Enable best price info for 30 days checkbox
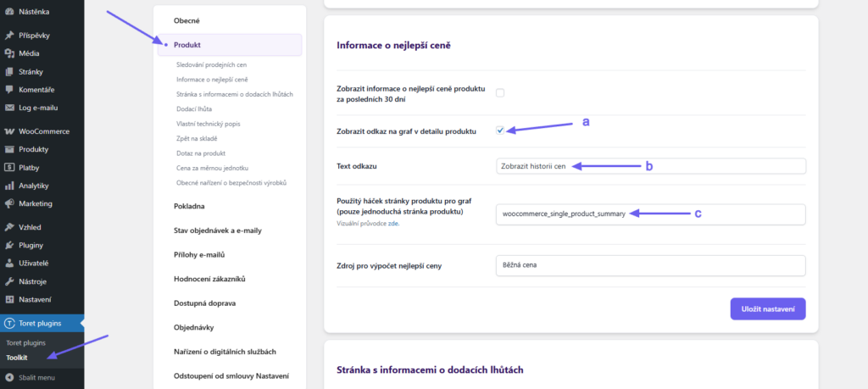868x389 pixels. click(500, 93)
